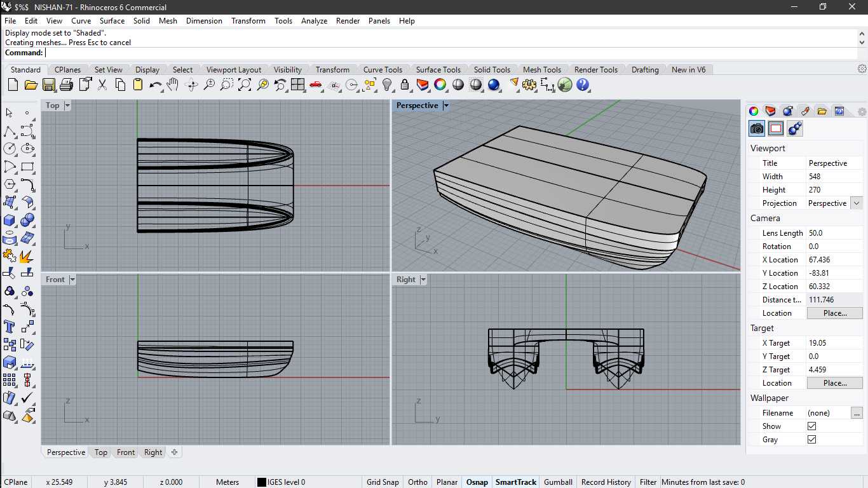Click the Zoom Extents icon

pyautogui.click(x=244, y=85)
